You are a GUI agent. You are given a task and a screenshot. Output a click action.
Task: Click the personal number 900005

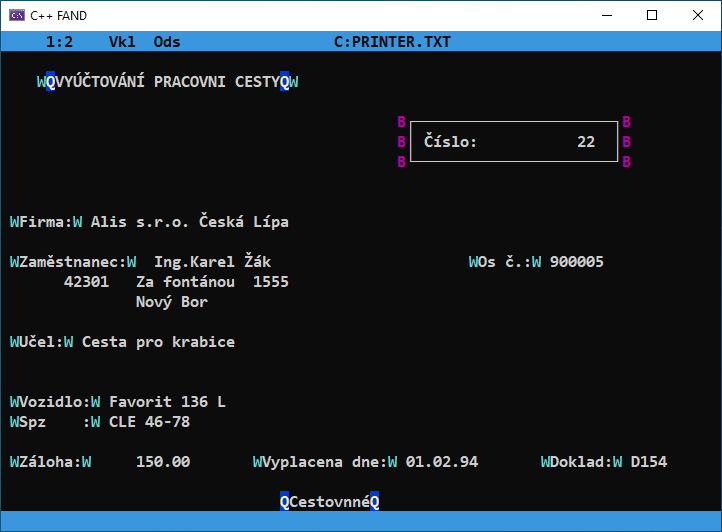(576, 262)
